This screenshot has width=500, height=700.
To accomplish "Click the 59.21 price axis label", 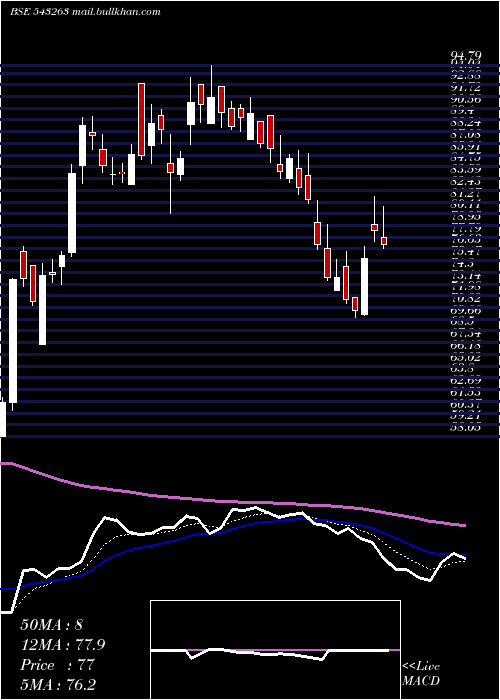I will pyautogui.click(x=466, y=416).
